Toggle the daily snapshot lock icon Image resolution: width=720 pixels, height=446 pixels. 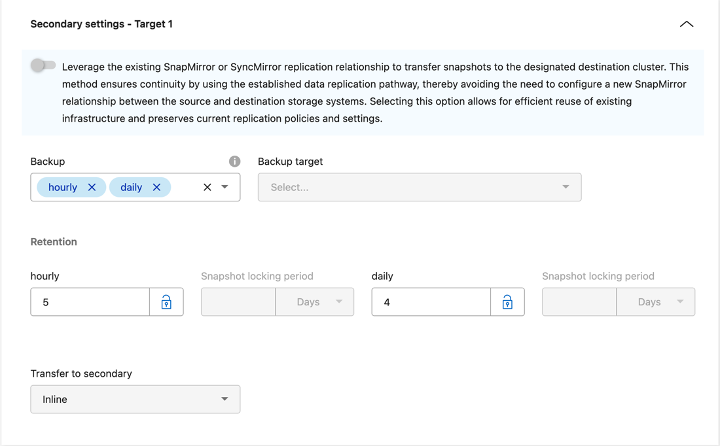[507, 302]
